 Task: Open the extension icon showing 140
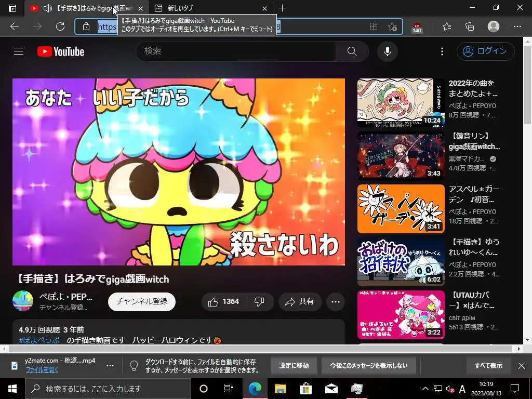(417, 27)
